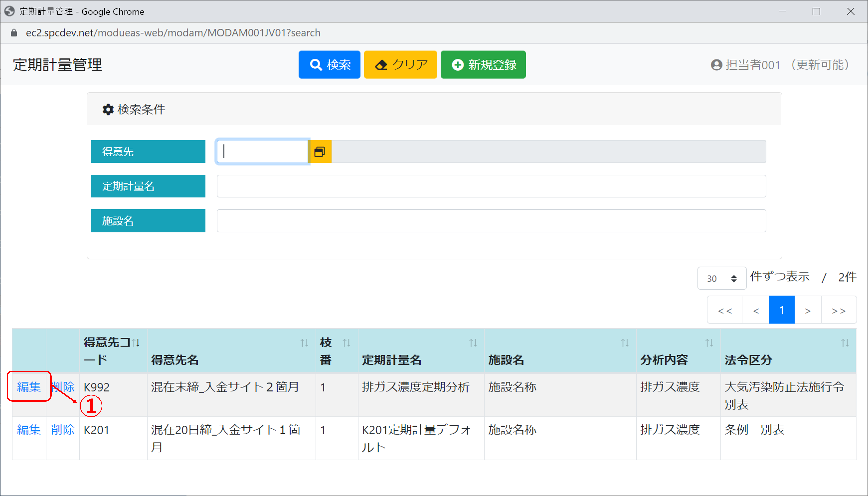
Task: Go to previous page with < button
Action: (756, 310)
